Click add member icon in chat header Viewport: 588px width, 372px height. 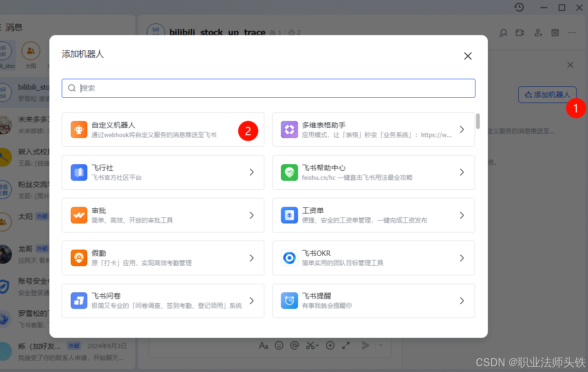[x=538, y=33]
